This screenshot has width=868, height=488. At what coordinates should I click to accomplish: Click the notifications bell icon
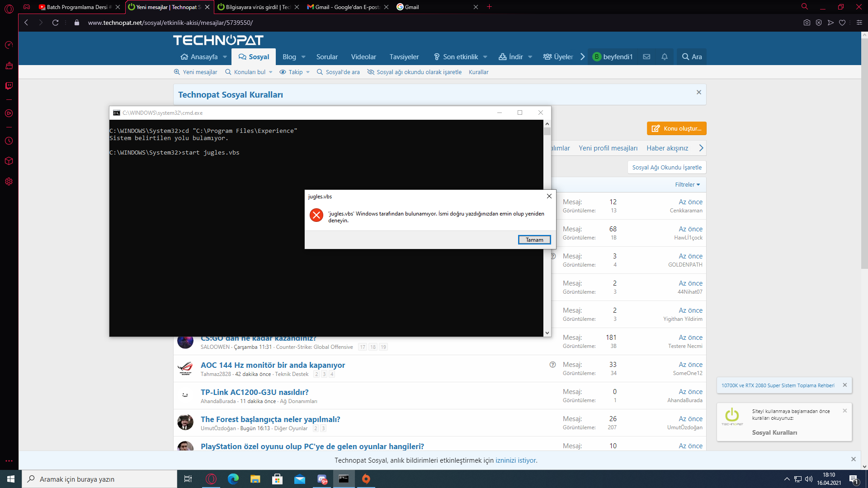(x=665, y=57)
